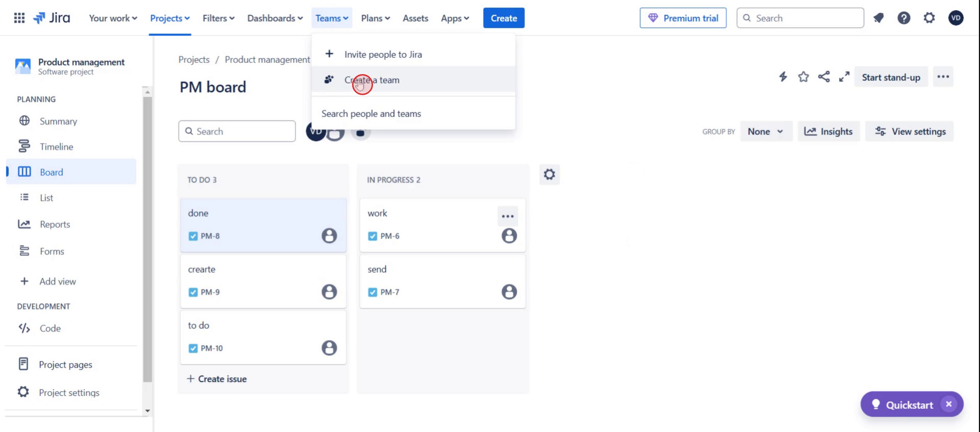Click Create issue in To Do column
Image resolution: width=980 pixels, height=432 pixels.
[217, 379]
